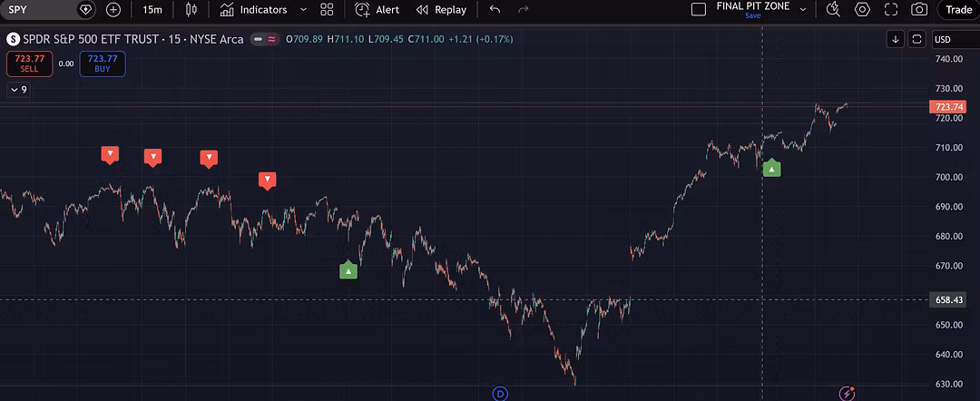The image size is (980, 401).
Task: Toggle the pink wavy data-mode icon
Action: click(x=272, y=39)
